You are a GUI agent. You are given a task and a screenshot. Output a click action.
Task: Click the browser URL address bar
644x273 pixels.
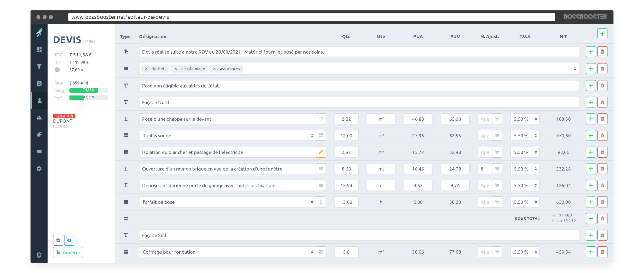pos(311,17)
